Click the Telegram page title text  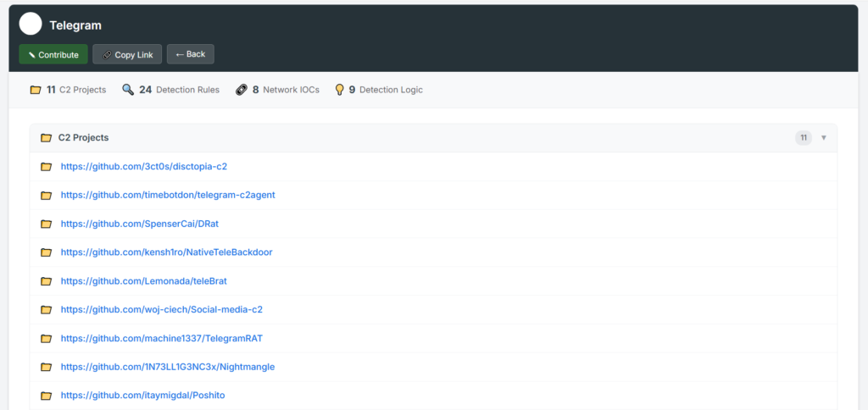pyautogui.click(x=75, y=25)
